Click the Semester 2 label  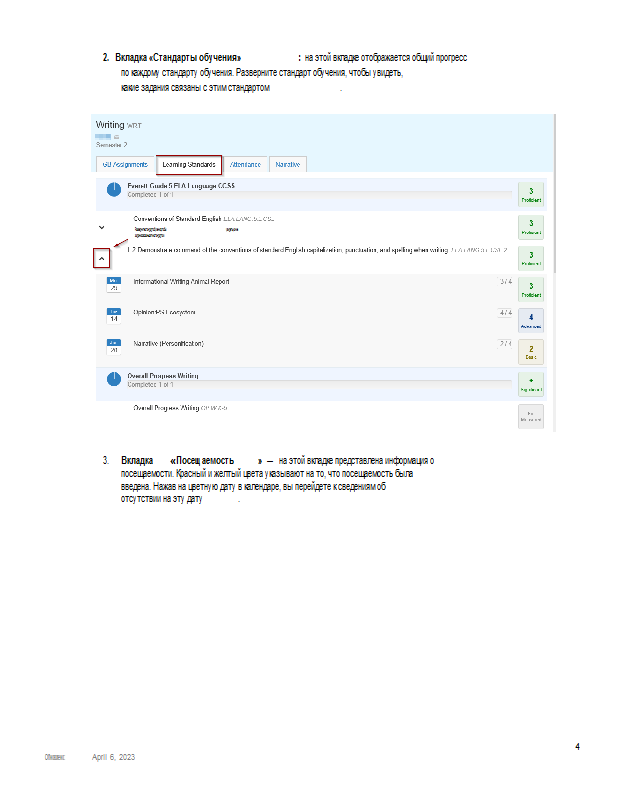tap(112, 145)
